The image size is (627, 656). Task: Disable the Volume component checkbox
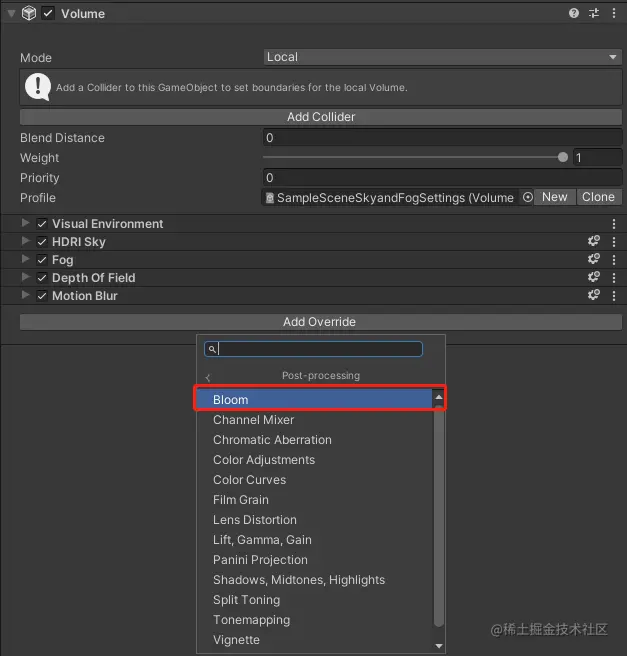click(48, 14)
